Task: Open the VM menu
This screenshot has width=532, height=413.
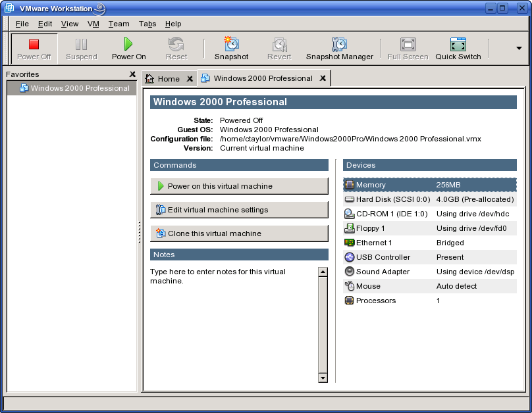Action: (x=93, y=24)
